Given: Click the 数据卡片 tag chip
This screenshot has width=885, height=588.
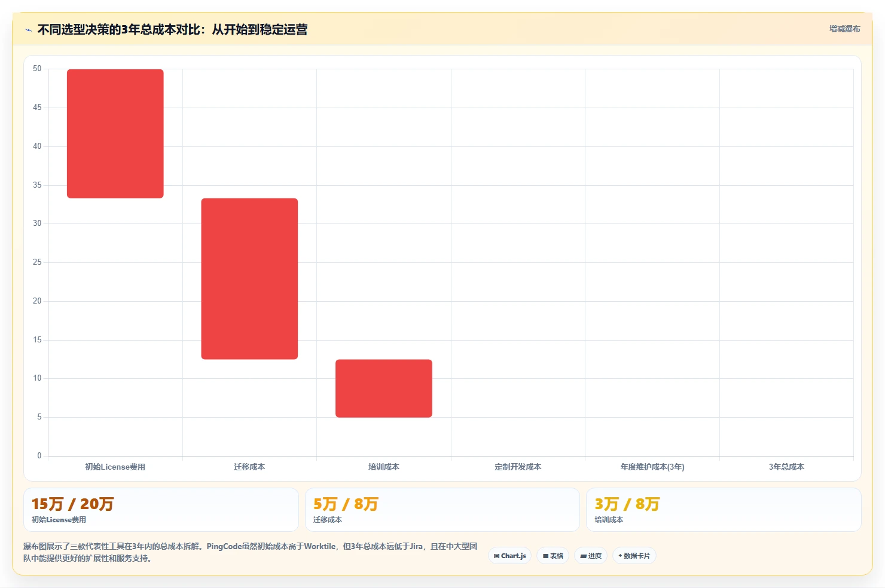Looking at the screenshot, I should coord(634,556).
